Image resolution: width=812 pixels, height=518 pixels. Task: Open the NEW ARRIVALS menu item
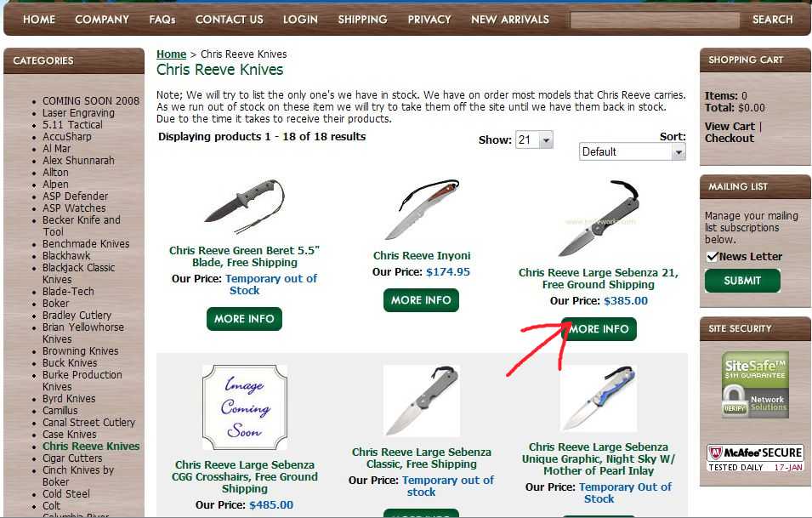coord(509,20)
